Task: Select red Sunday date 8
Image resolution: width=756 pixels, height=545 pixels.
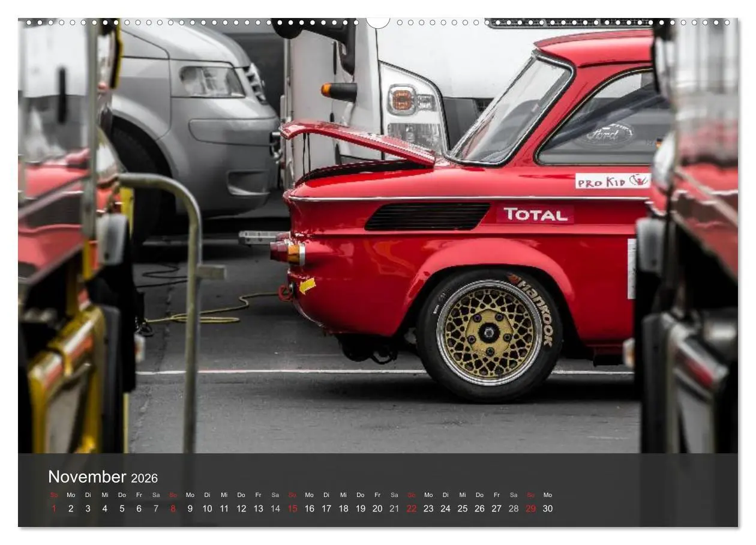Action: pyautogui.click(x=173, y=508)
